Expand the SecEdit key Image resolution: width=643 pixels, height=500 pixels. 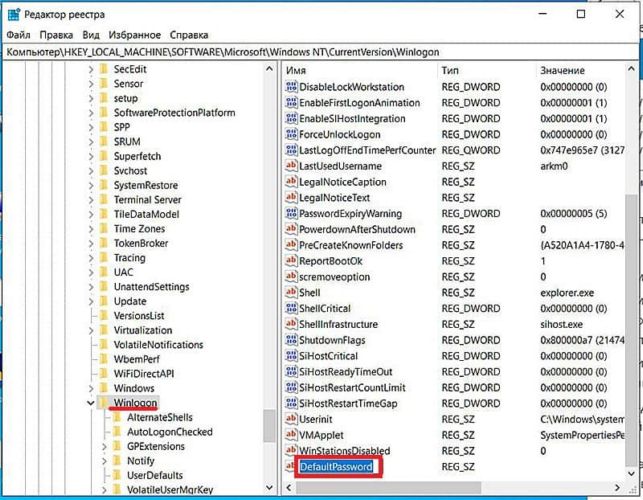click(x=91, y=69)
